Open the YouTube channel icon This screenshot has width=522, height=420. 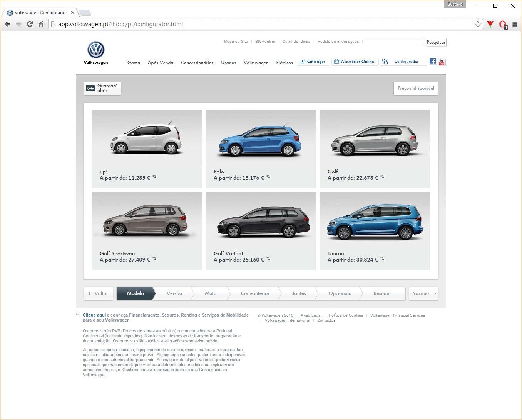[x=442, y=62]
